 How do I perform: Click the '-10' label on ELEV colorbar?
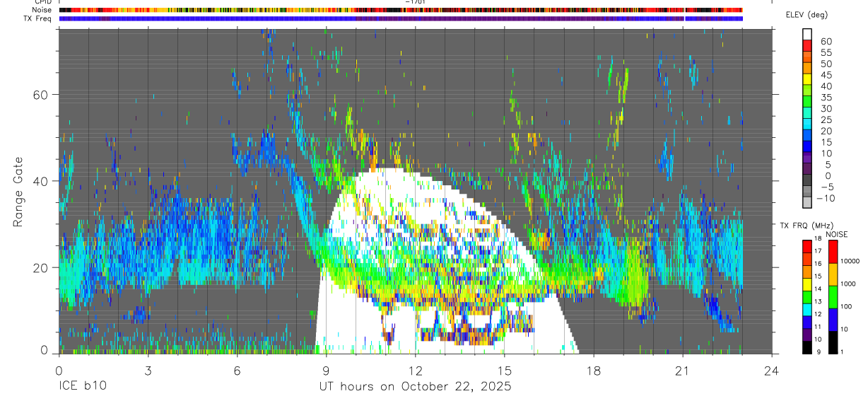(826, 198)
